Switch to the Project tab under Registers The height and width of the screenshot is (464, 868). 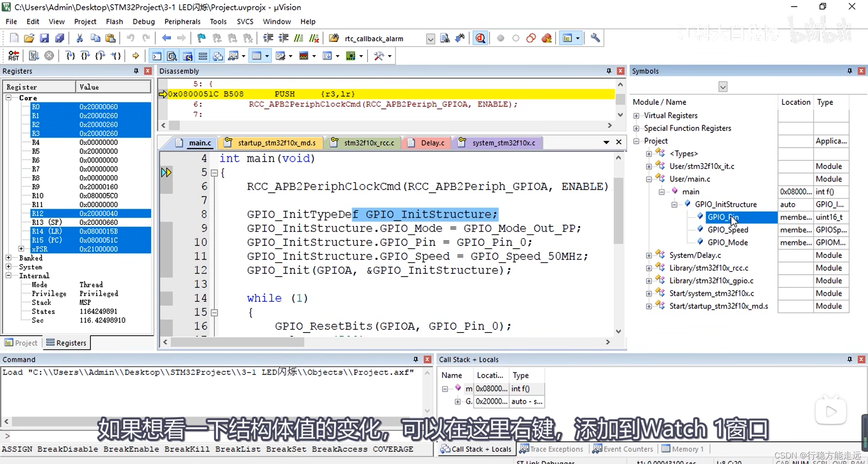pos(21,343)
